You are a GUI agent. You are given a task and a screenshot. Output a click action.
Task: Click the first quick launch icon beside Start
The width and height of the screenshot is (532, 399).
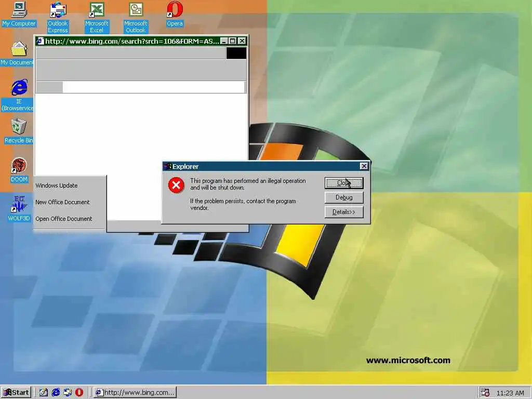tap(44, 393)
